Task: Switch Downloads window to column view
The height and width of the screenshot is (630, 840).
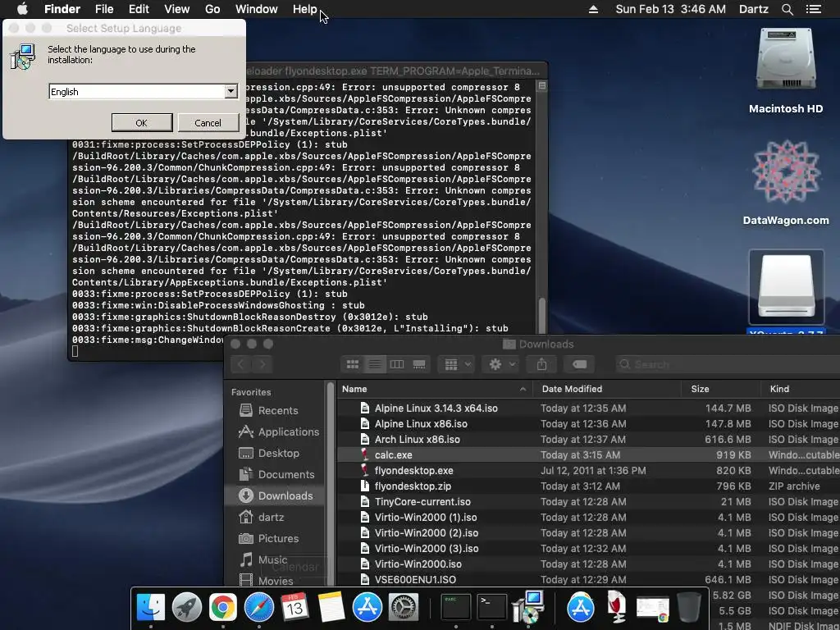Action: pos(397,364)
